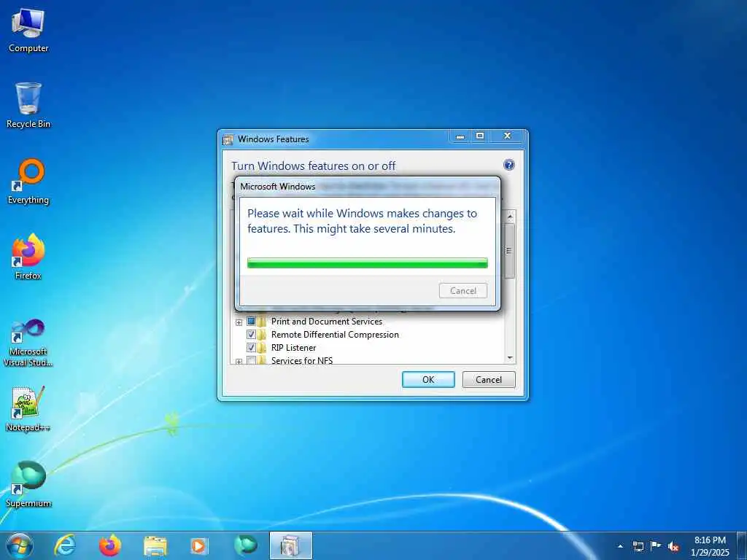The width and height of the screenshot is (747, 560).
Task: Select the Services for NFS label
Action: click(x=302, y=360)
